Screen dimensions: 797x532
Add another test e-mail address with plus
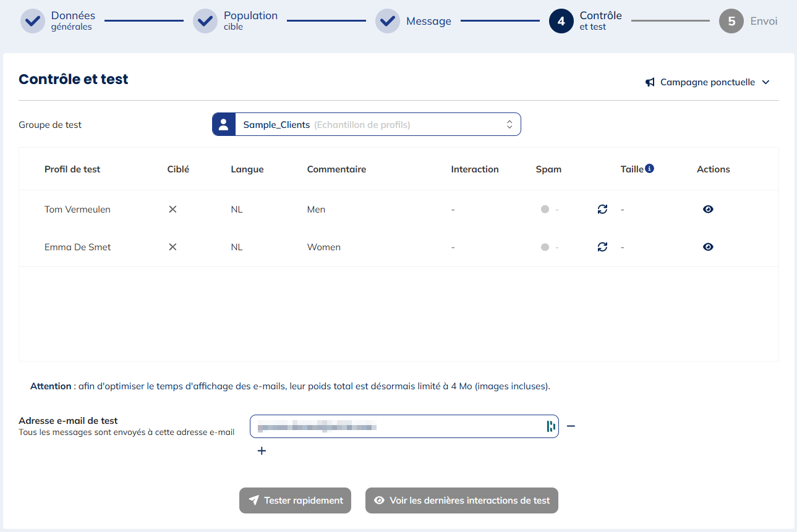pos(262,451)
